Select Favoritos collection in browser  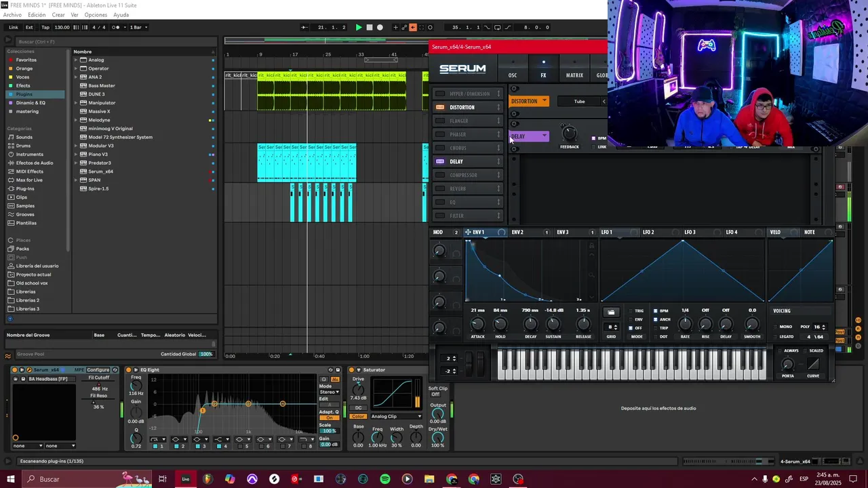point(26,60)
